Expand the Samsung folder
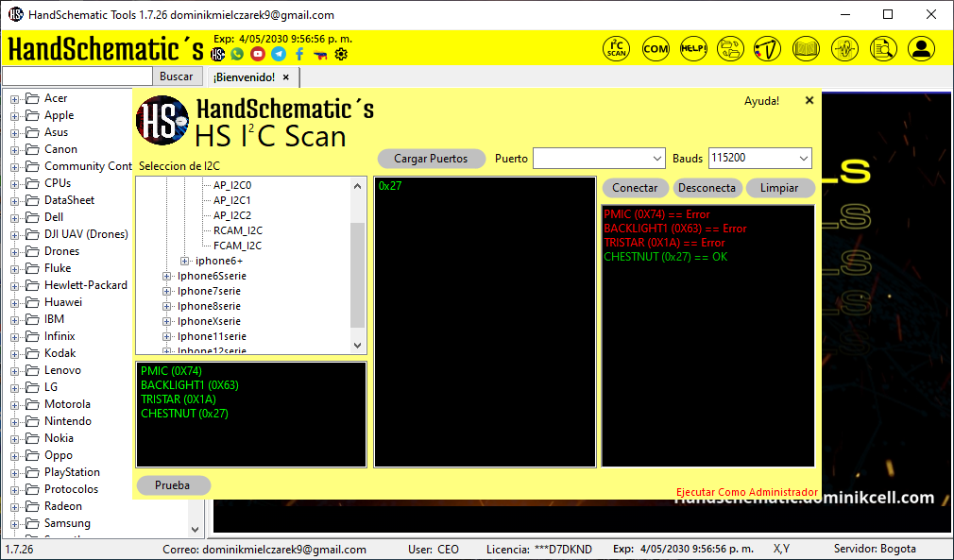The image size is (954, 560). pos(14,523)
